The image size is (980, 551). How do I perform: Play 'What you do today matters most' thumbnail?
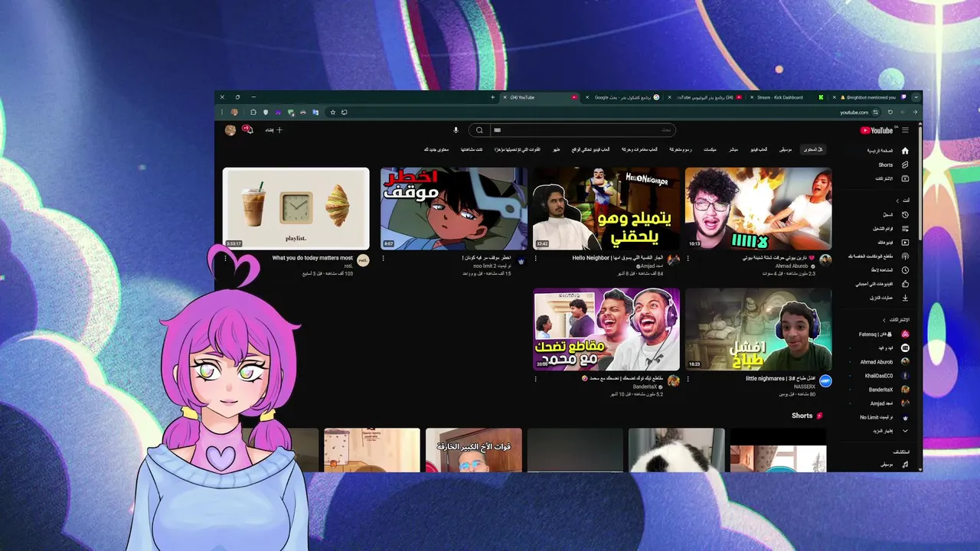coord(296,209)
